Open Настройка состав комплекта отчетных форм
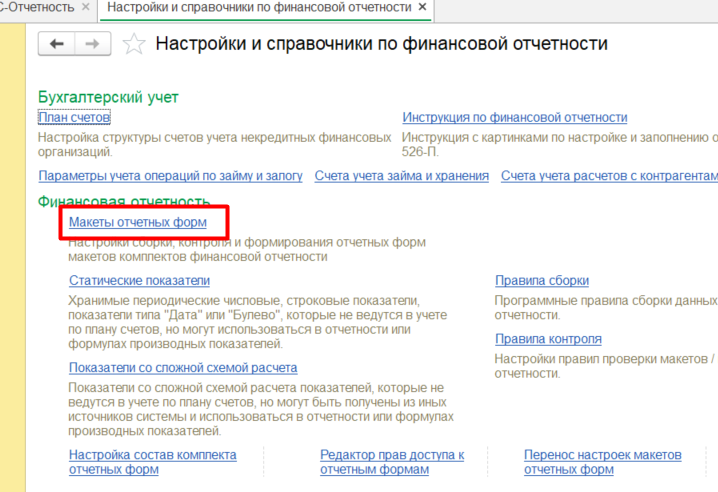Image resolution: width=718 pixels, height=492 pixels. (x=152, y=462)
